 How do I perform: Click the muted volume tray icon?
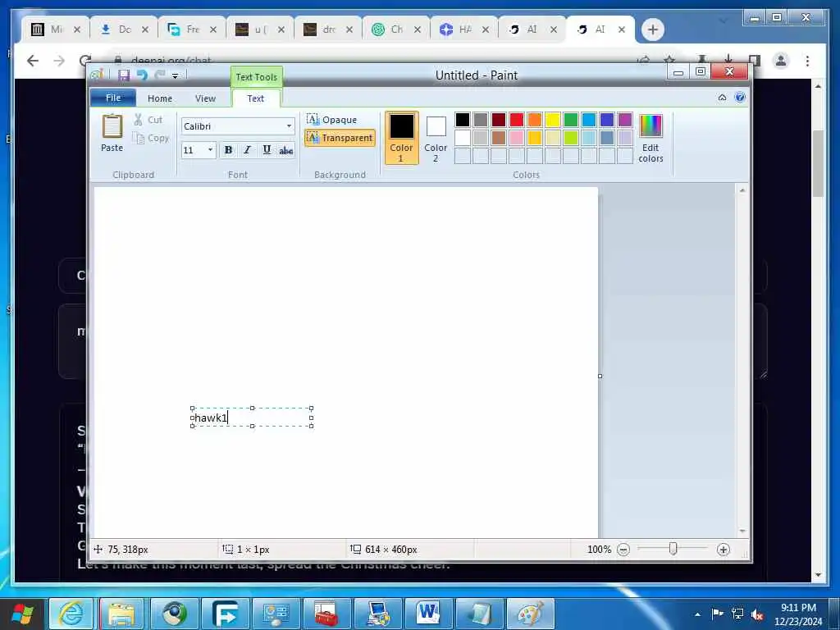(757, 614)
